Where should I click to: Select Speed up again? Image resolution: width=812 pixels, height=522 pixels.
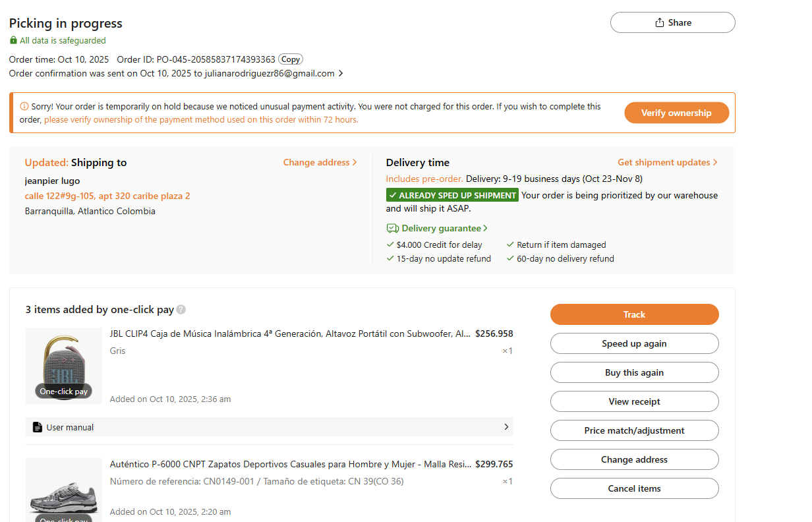(634, 343)
